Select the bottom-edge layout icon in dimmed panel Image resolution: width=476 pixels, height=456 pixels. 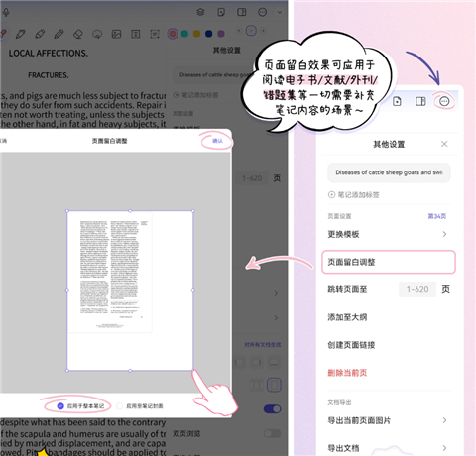274,362
